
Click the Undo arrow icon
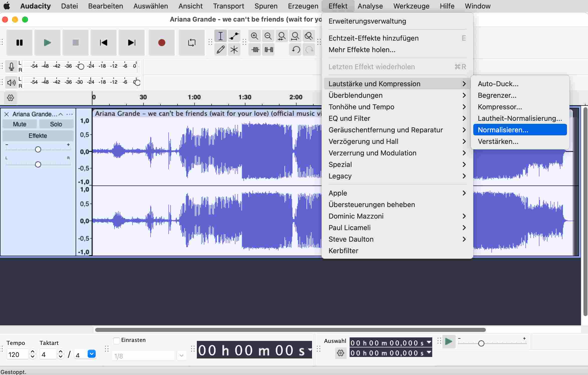tap(296, 50)
